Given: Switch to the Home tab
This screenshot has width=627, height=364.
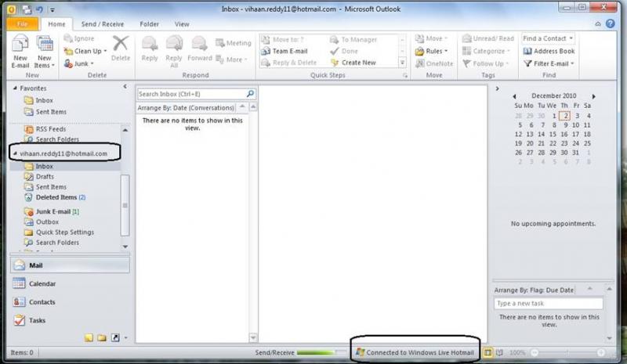Looking at the screenshot, I should [x=56, y=24].
